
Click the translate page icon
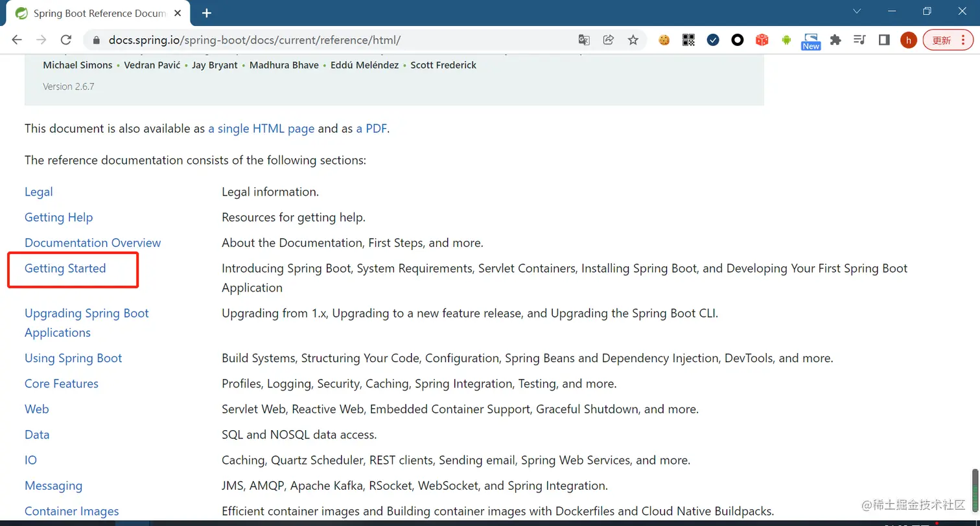tap(584, 40)
